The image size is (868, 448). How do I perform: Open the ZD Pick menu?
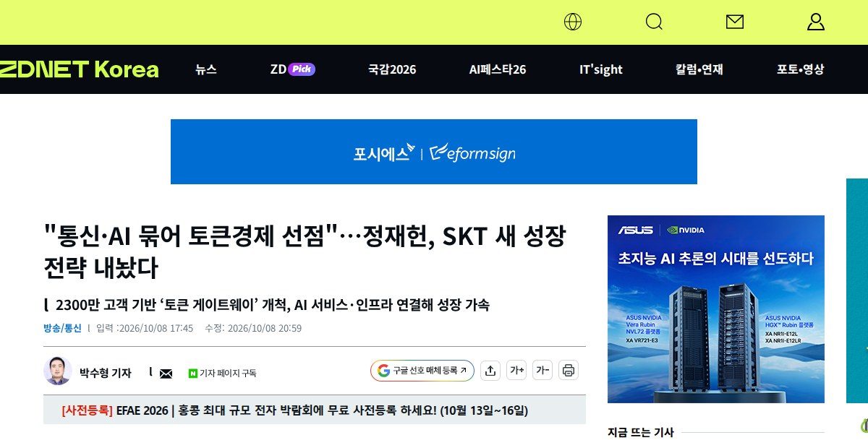pyautogui.click(x=292, y=69)
